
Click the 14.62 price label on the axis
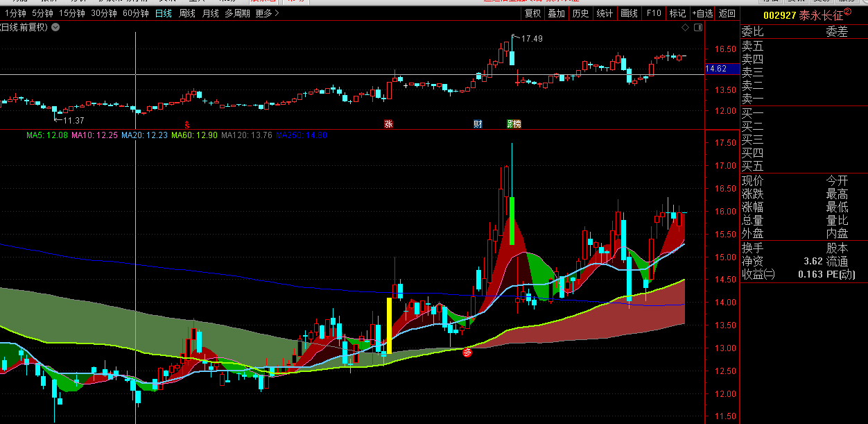[715, 69]
